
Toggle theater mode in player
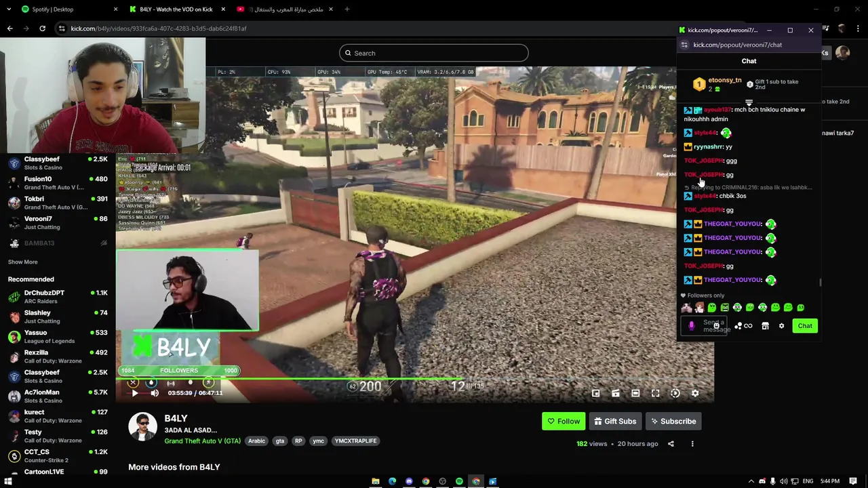click(x=635, y=393)
